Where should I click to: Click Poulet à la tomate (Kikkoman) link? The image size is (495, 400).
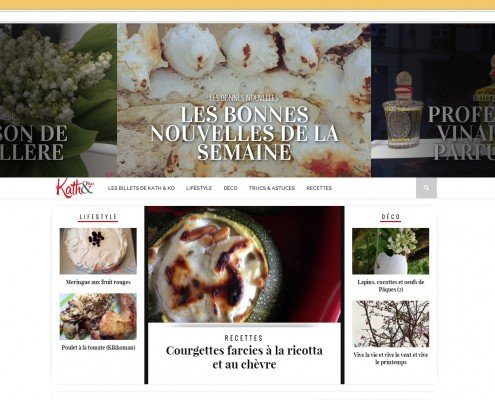(x=98, y=347)
